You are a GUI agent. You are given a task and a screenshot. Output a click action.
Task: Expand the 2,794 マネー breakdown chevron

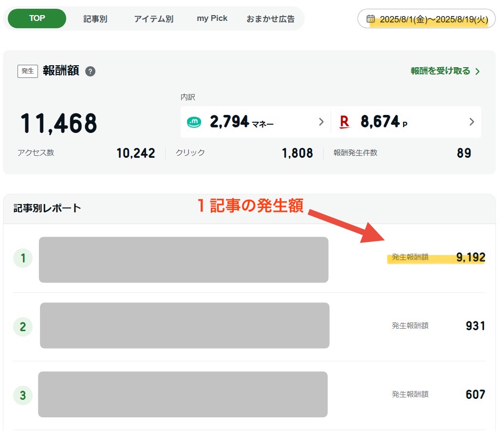[x=321, y=122]
